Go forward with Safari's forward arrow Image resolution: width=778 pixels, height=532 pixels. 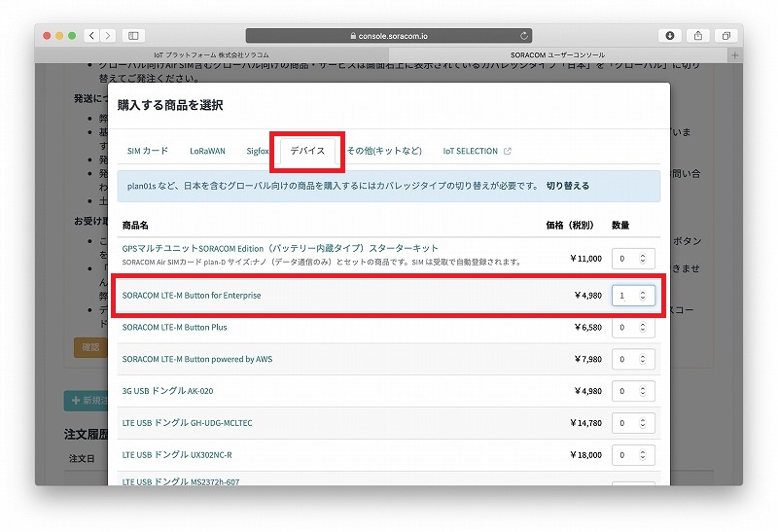pyautogui.click(x=108, y=36)
